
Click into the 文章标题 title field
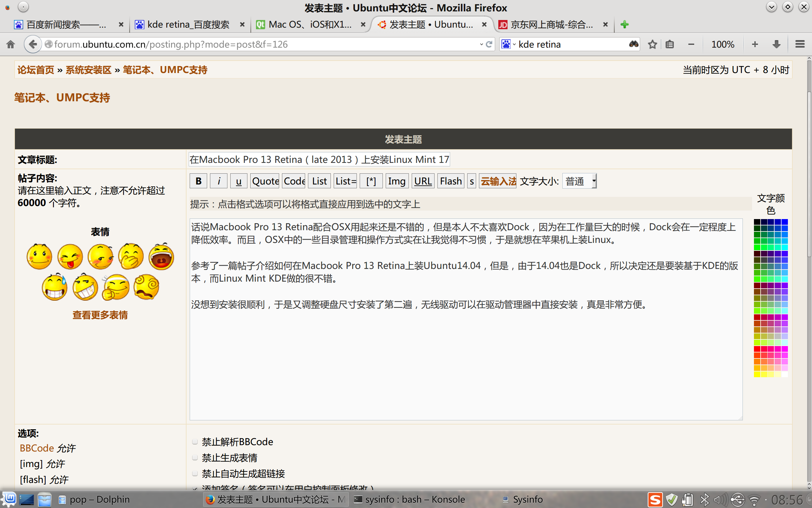point(319,159)
